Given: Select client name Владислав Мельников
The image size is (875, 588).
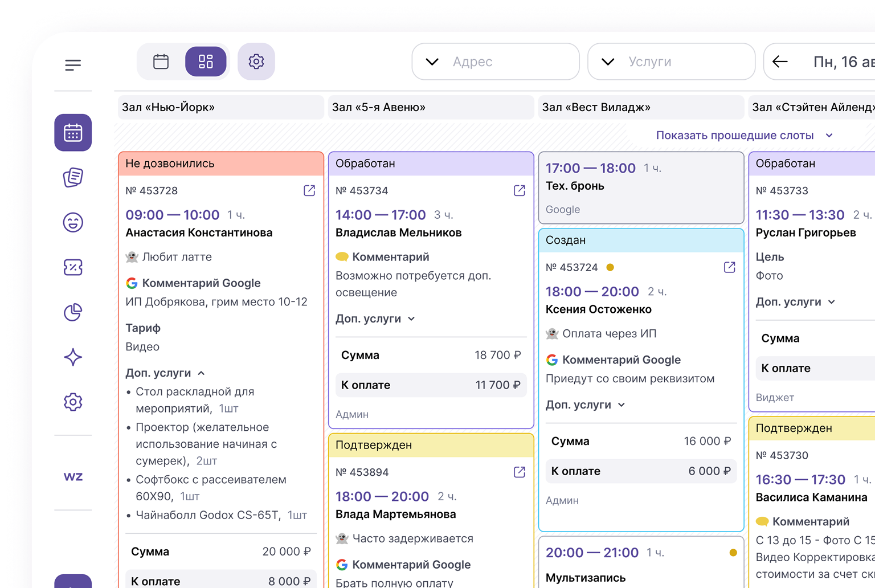Looking at the screenshot, I should [398, 232].
